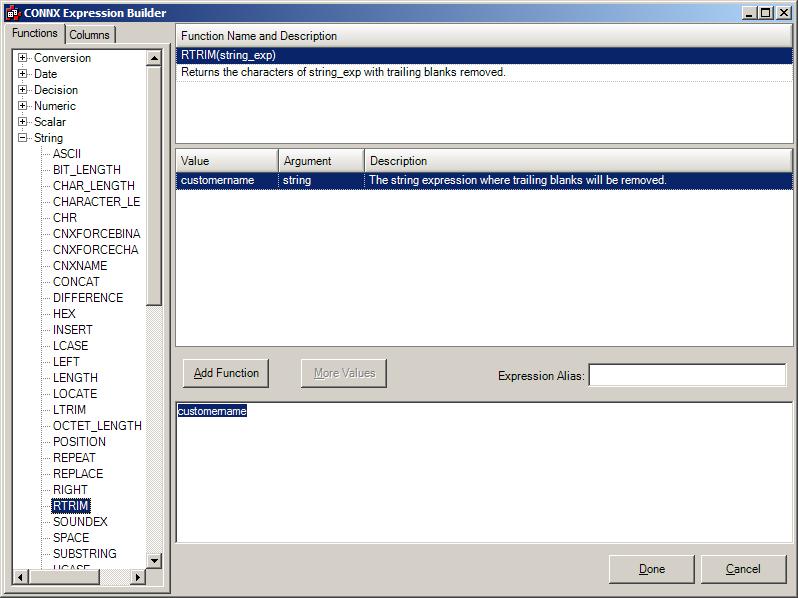Select the CHARACTER_LE function
The image size is (798, 598).
coord(96,202)
